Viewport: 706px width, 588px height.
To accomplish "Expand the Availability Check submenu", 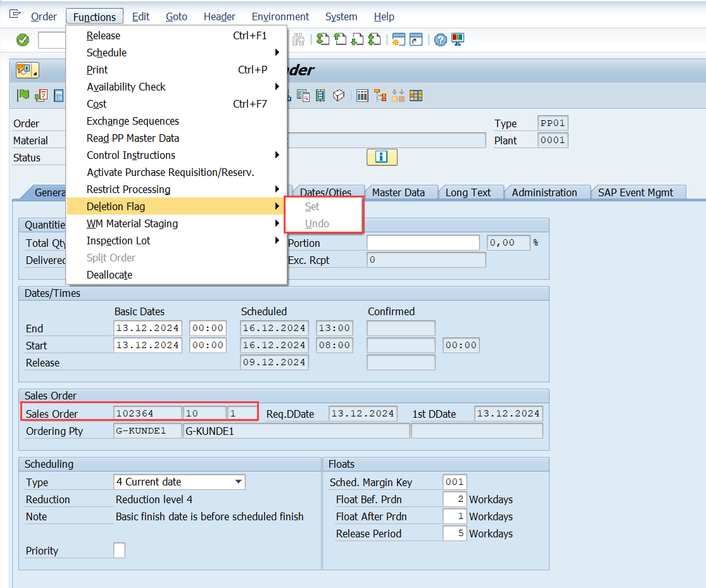I will [x=277, y=87].
